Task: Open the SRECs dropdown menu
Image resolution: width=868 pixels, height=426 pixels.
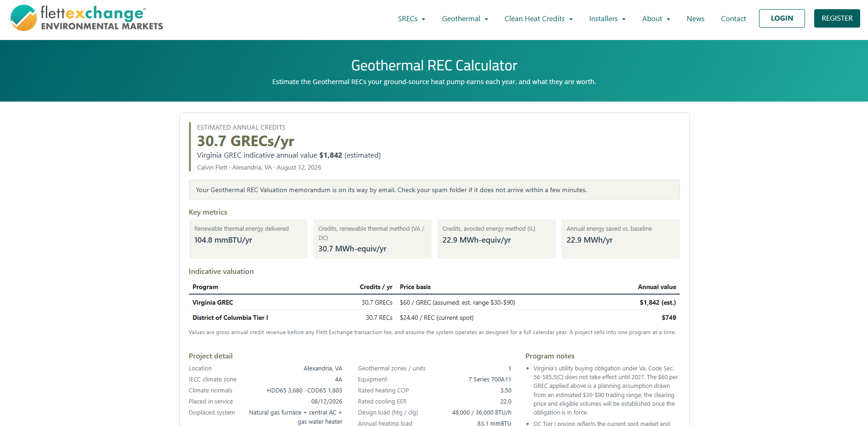Action: [411, 19]
